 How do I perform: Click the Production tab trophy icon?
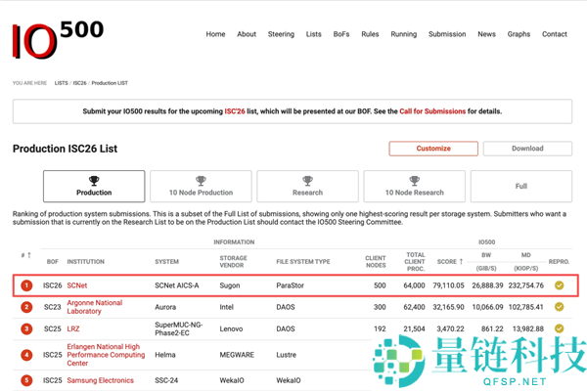coord(94,181)
